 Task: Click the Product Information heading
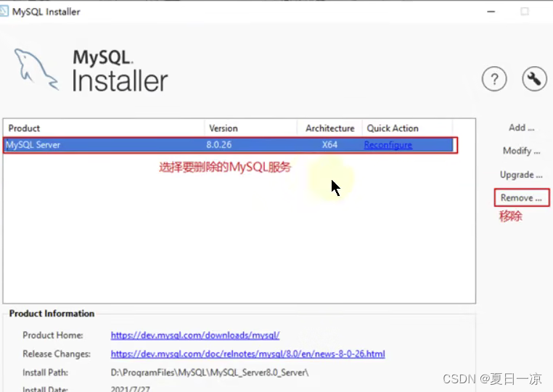pyautogui.click(x=52, y=314)
